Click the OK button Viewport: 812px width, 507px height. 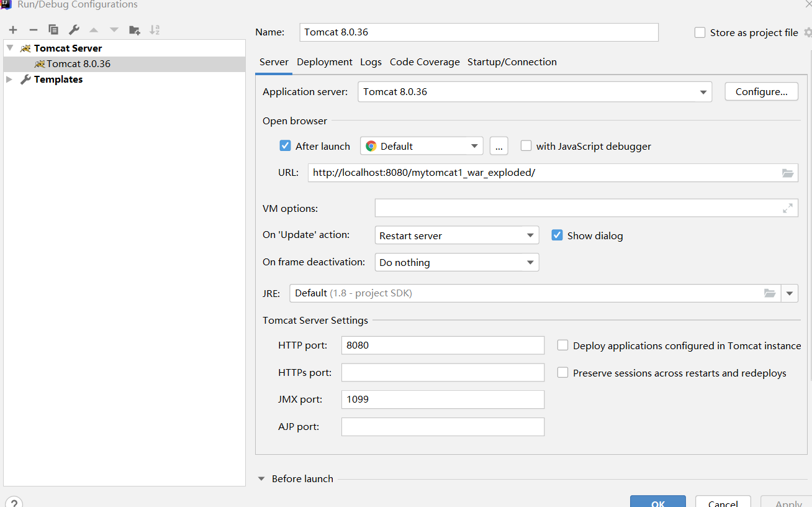(x=658, y=501)
